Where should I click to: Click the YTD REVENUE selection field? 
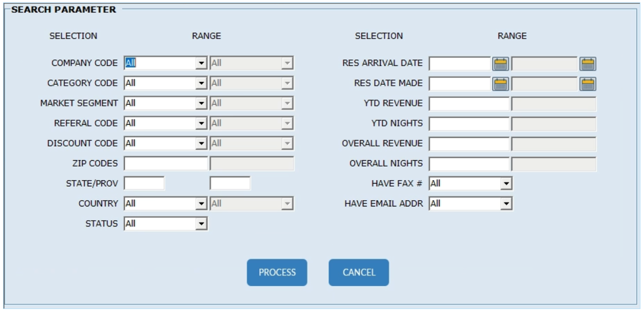(468, 104)
